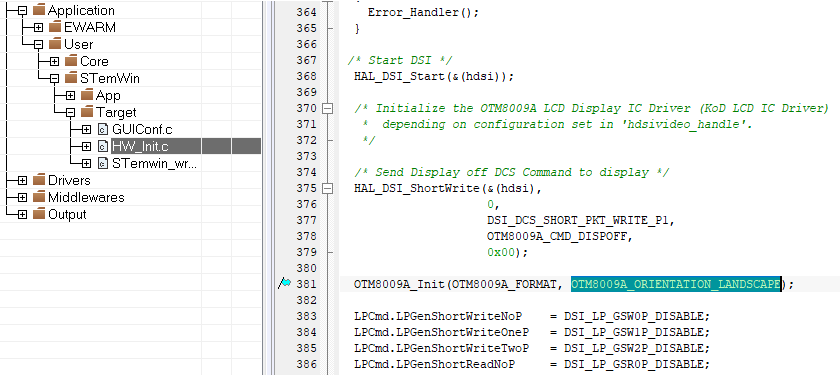Collapse the Target folder node
The width and height of the screenshot is (840, 376).
click(70, 113)
